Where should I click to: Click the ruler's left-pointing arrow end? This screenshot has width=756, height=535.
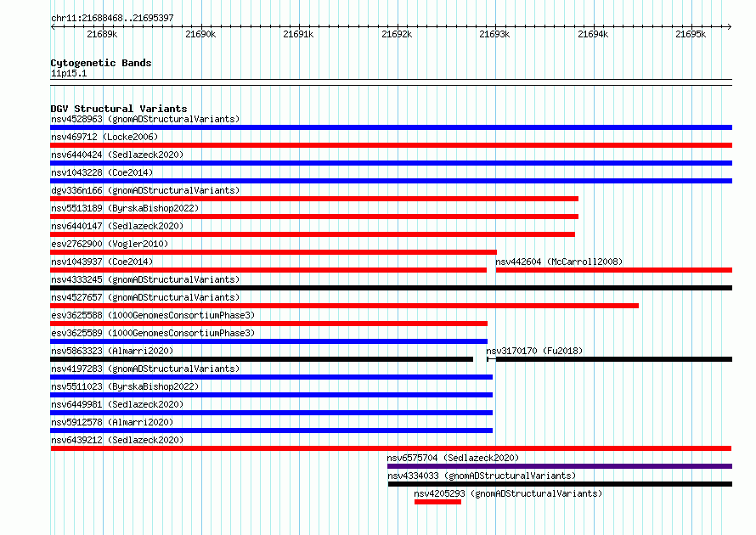click(53, 26)
